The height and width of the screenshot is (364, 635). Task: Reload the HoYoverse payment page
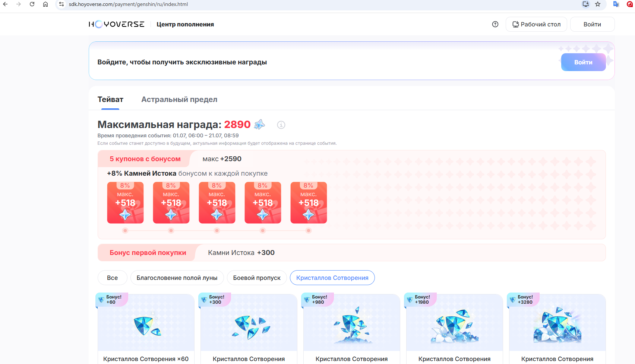(x=32, y=4)
